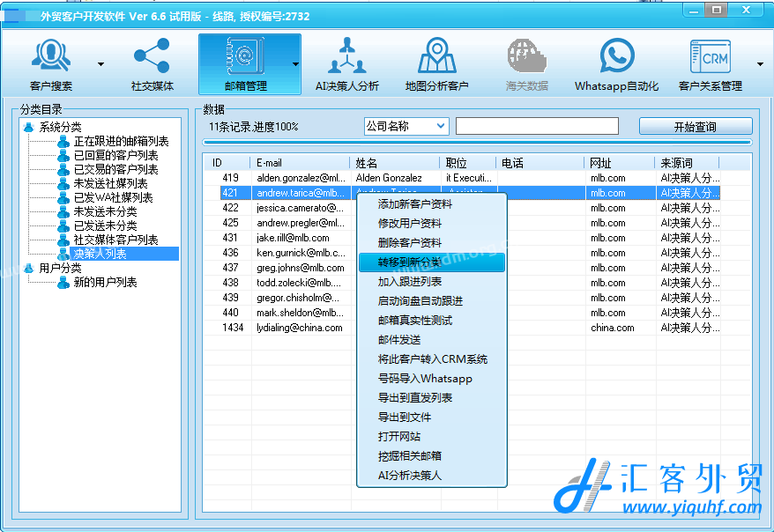Choose 邮件发送 from context menu
The height and width of the screenshot is (532, 774).
click(x=432, y=340)
